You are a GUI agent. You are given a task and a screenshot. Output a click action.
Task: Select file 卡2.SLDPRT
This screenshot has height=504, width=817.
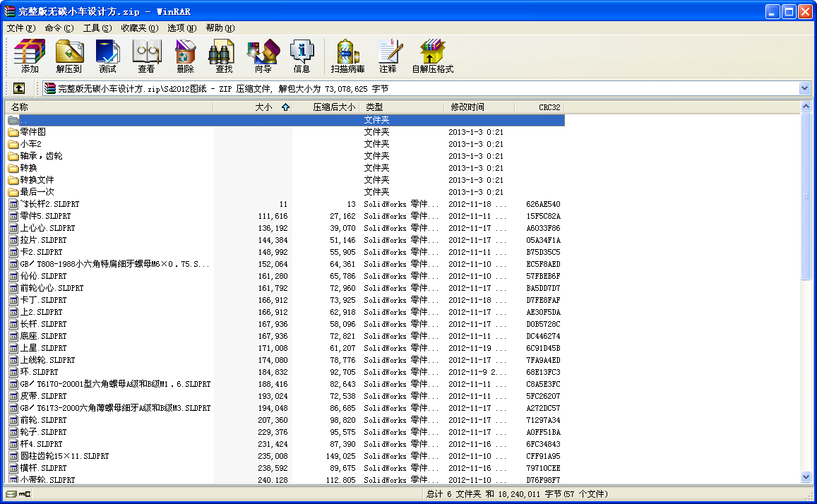click(285, 252)
